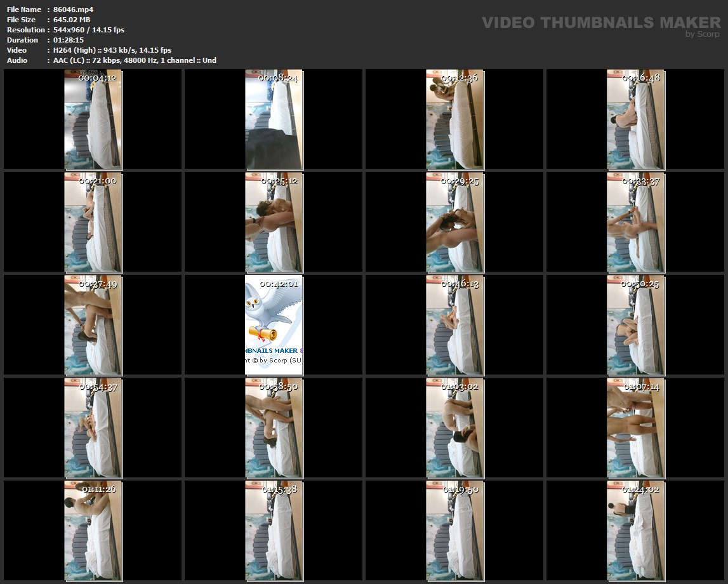728x584 pixels.
Task: Click the frame at 00:50:25
Action: click(x=636, y=325)
